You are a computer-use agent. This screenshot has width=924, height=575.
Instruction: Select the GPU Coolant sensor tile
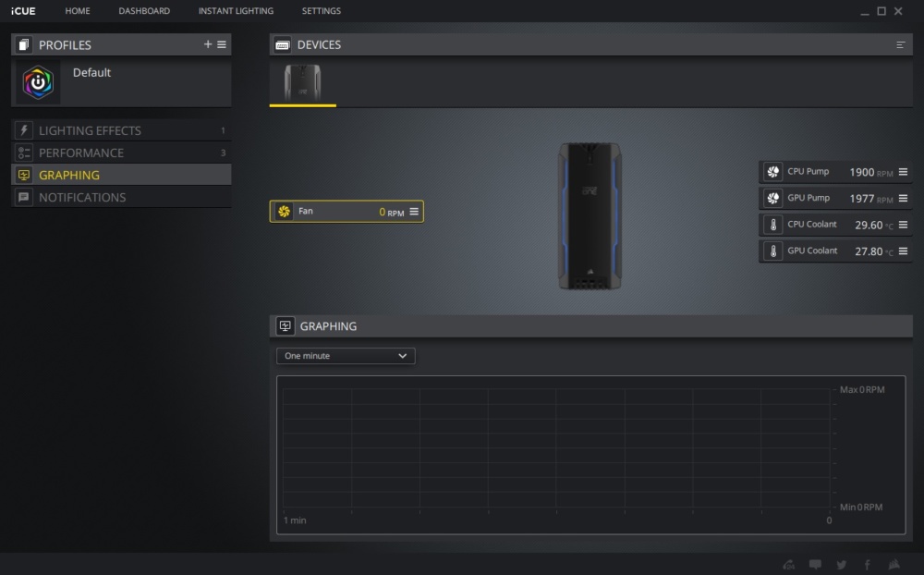coord(835,251)
